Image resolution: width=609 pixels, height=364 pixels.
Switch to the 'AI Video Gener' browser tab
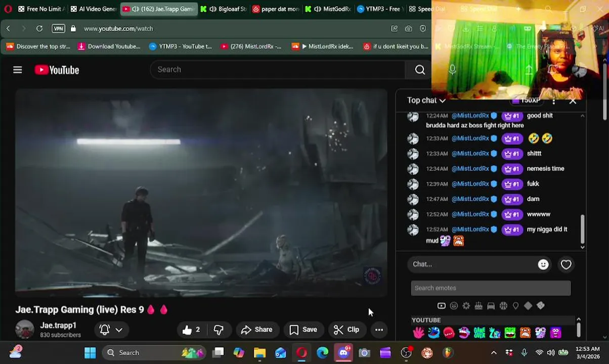click(93, 9)
